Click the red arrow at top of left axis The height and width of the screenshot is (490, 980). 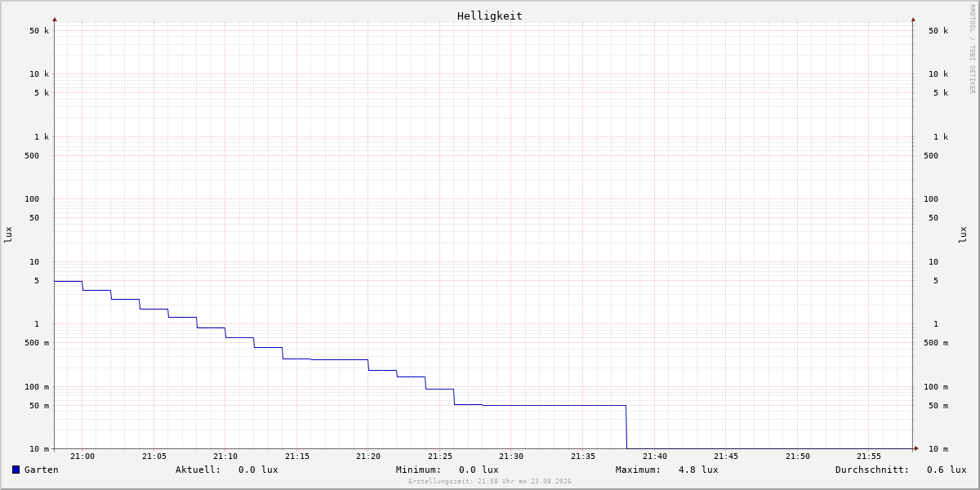point(55,19)
